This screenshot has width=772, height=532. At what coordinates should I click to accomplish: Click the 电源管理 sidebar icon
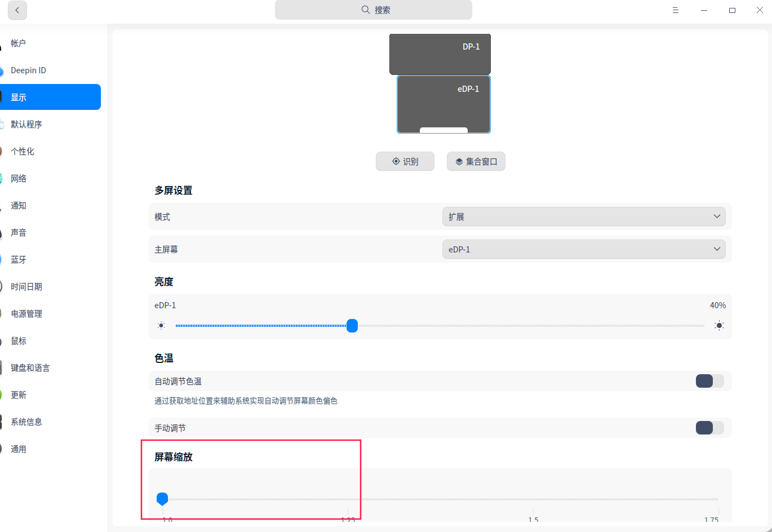coord(2,314)
